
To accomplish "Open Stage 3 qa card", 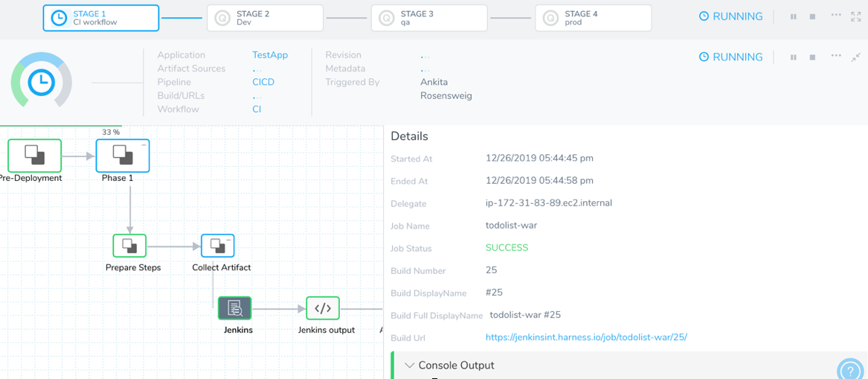I will (x=429, y=19).
